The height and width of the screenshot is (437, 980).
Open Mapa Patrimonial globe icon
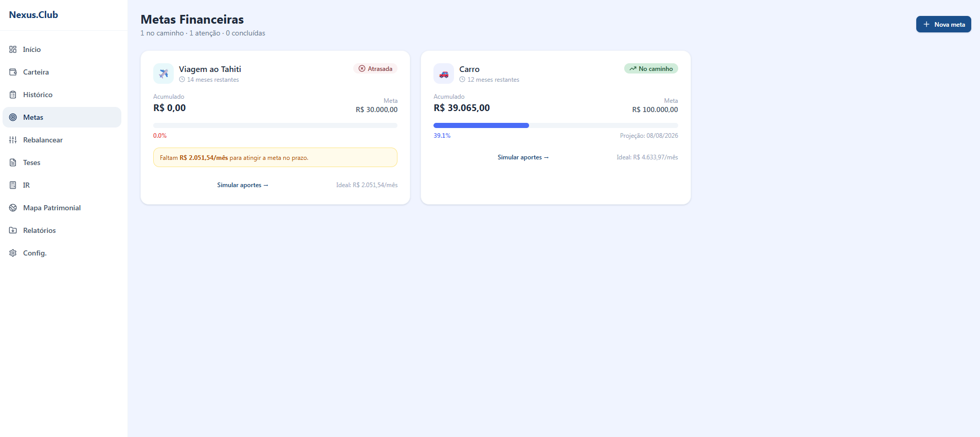(13, 208)
